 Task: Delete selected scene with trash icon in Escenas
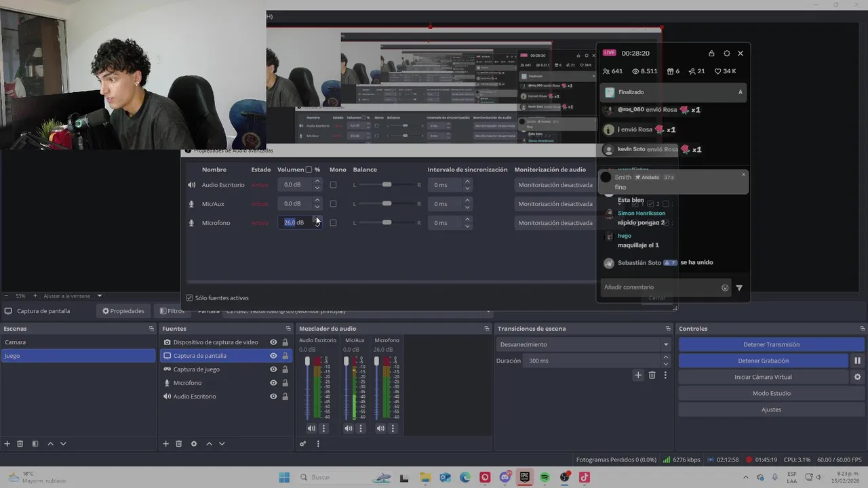point(20,444)
